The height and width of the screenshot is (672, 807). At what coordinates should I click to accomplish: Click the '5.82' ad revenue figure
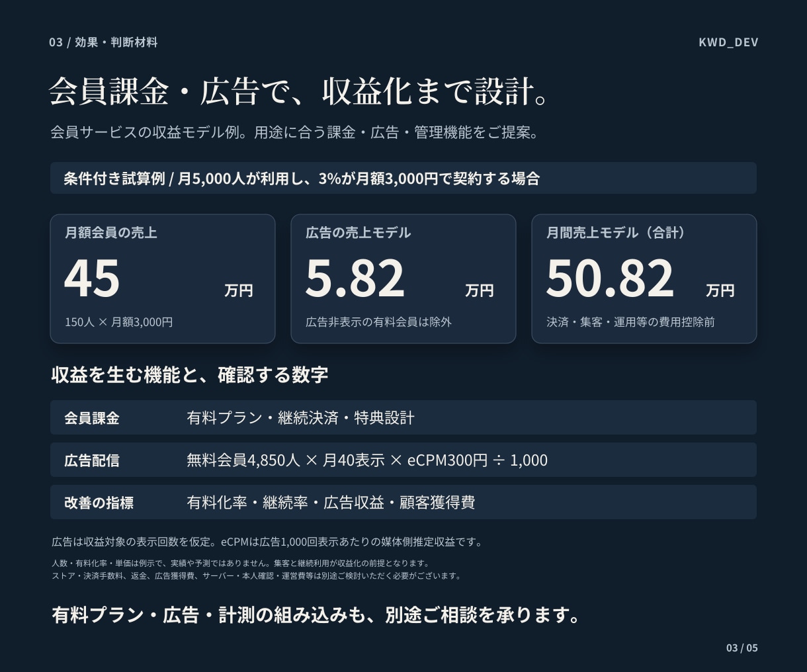click(355, 278)
